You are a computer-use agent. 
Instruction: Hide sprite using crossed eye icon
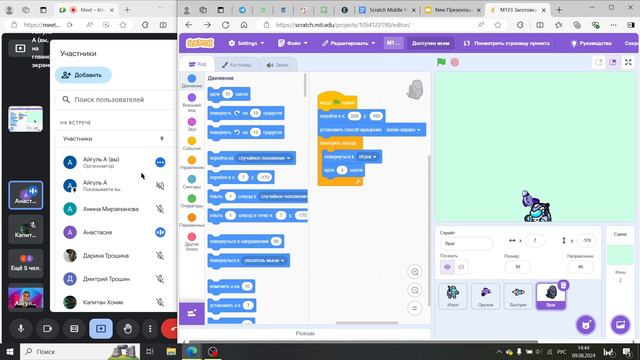pos(461,267)
